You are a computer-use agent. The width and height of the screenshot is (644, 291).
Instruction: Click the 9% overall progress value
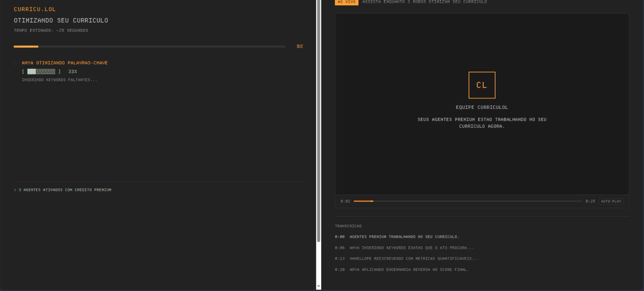299,47
